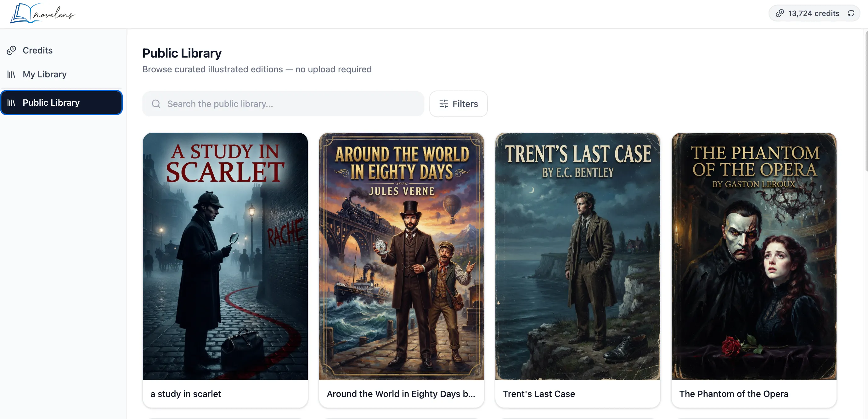Image resolution: width=868 pixels, height=419 pixels.
Task: Open Around the World in Eighty Days cover
Action: click(x=401, y=256)
